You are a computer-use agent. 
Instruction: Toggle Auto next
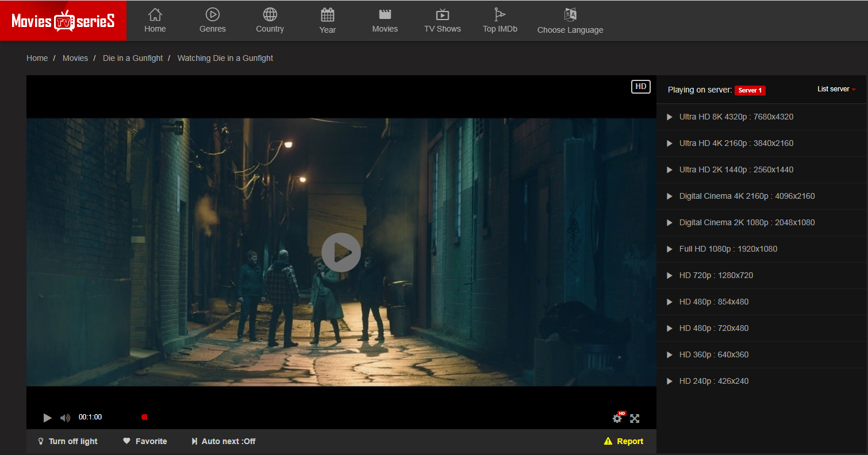tap(224, 441)
